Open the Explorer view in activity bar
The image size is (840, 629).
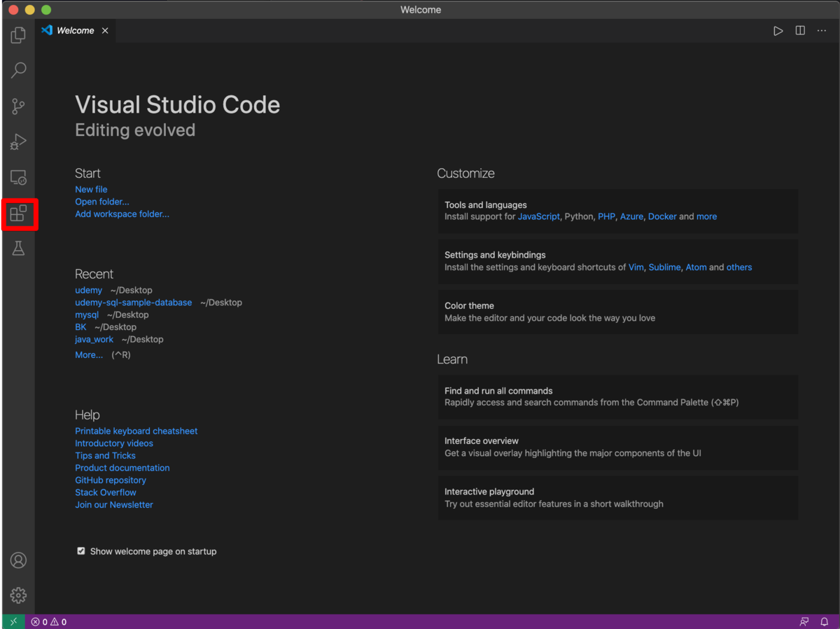(x=18, y=34)
